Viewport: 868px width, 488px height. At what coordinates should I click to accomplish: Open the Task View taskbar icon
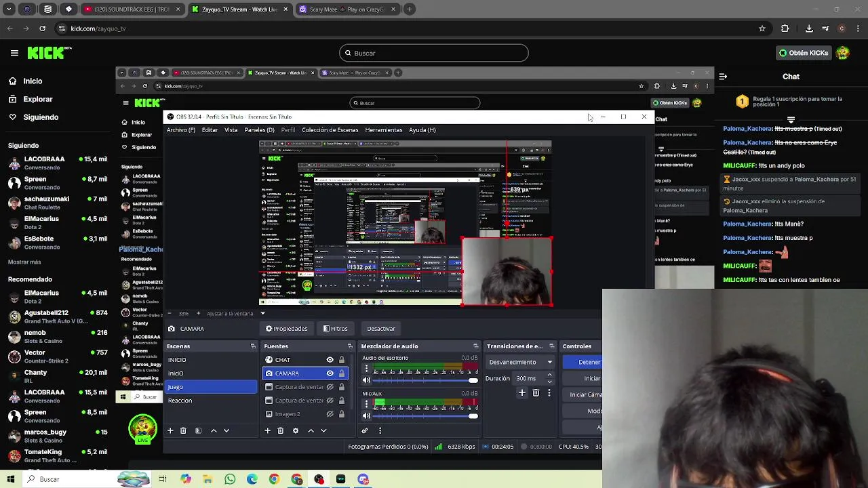click(x=163, y=479)
